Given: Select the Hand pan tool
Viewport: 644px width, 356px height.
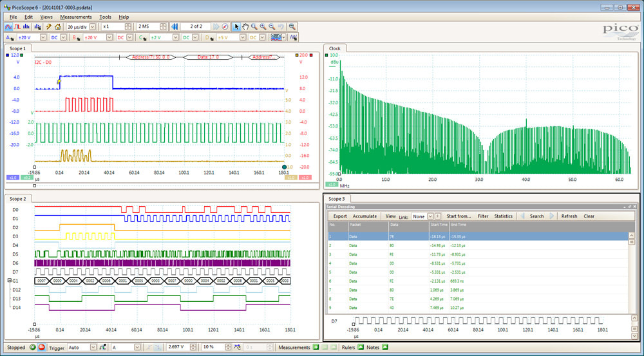Looking at the screenshot, I should tap(245, 26).
